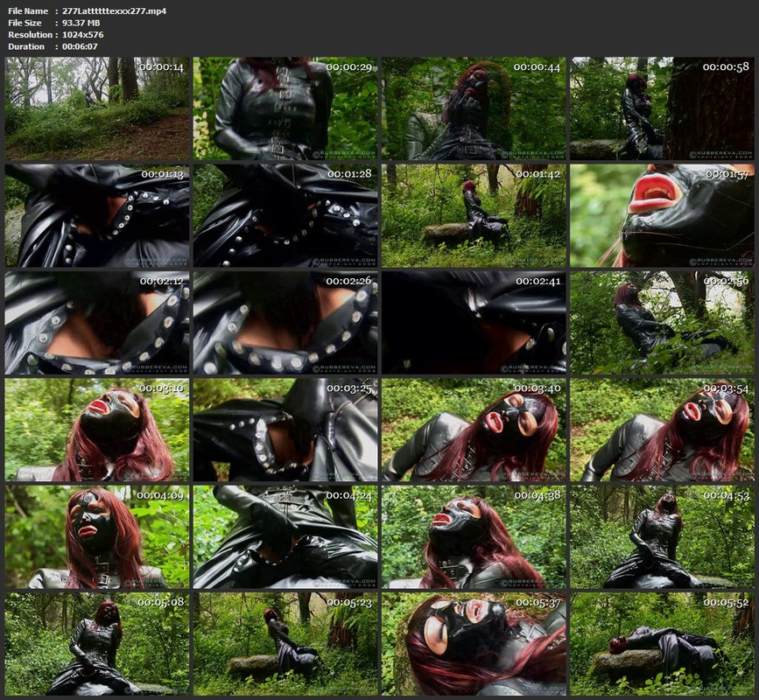
Task: Click the File Name label
Action: [28, 10]
